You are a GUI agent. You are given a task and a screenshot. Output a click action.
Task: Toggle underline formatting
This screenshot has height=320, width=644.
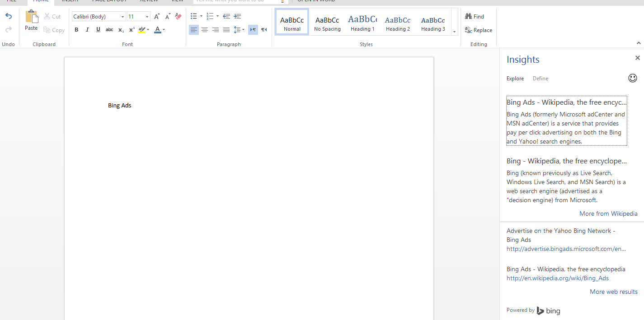[98, 30]
